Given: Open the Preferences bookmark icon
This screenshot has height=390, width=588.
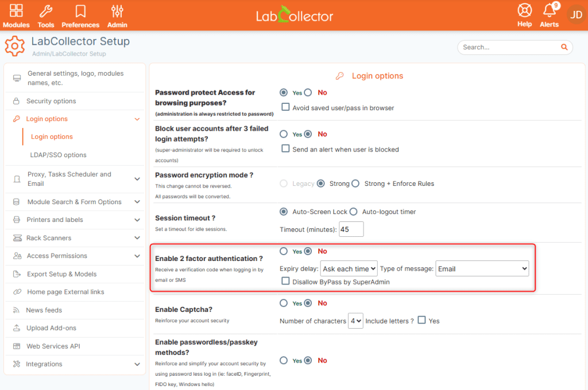Looking at the screenshot, I should point(80,11).
